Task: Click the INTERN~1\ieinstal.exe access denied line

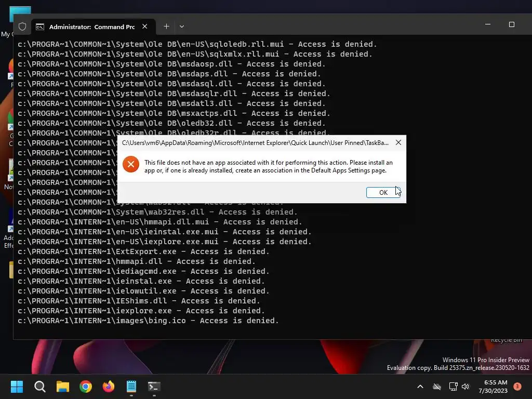Action: coord(141,281)
